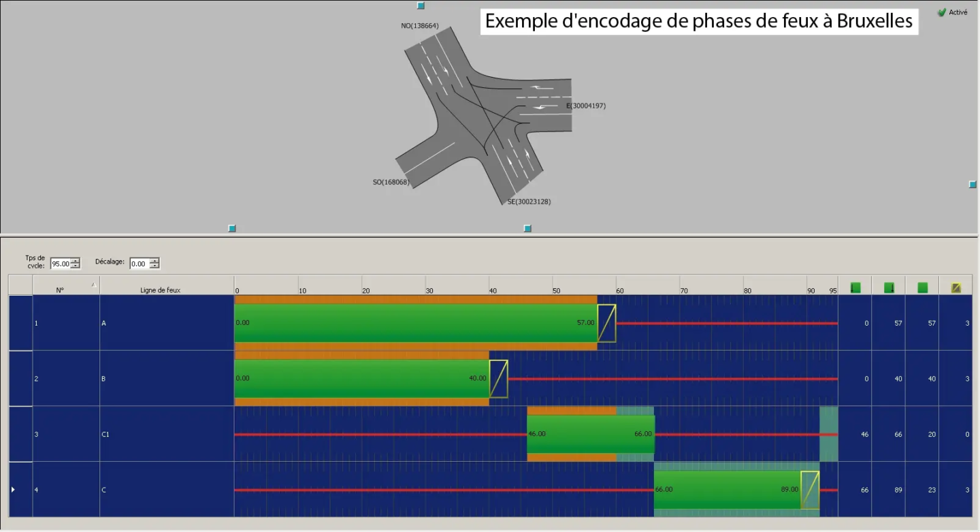This screenshot has height=532, width=980.
Task: Click the blue handle above the NO road
Action: (x=421, y=5)
